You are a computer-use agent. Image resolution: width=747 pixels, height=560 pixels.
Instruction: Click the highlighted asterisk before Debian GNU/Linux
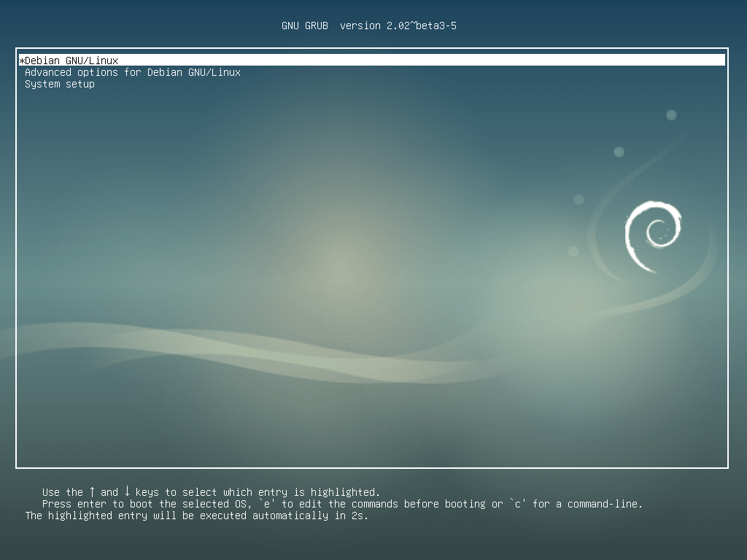click(x=21, y=60)
